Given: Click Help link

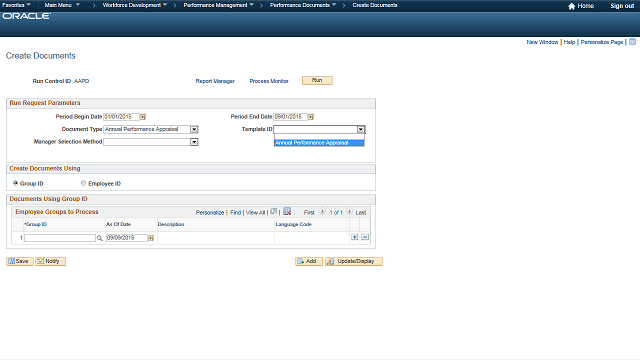Looking at the screenshot, I should [x=569, y=42].
